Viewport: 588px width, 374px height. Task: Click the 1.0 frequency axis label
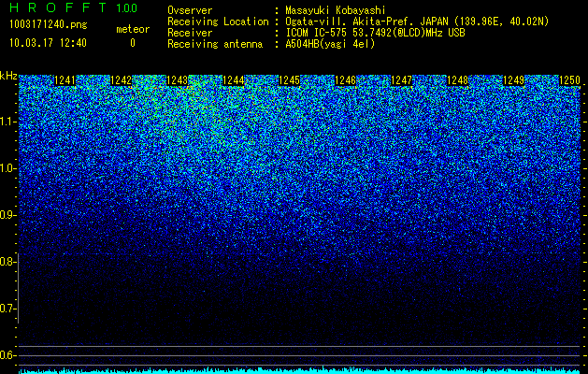coord(7,169)
